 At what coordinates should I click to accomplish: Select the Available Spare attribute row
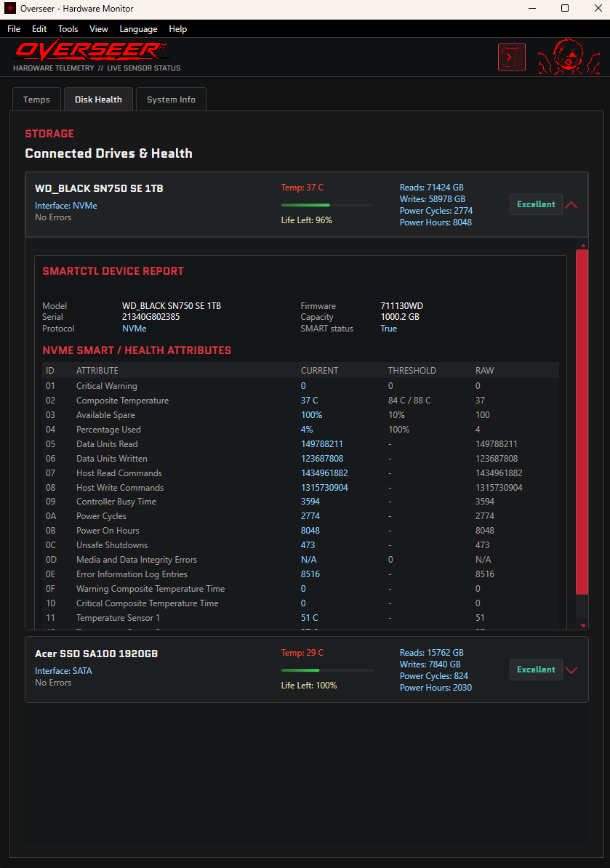pos(300,414)
